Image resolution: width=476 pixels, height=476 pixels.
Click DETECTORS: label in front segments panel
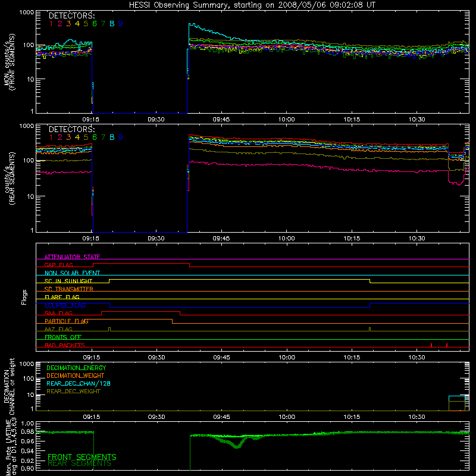(72, 16)
